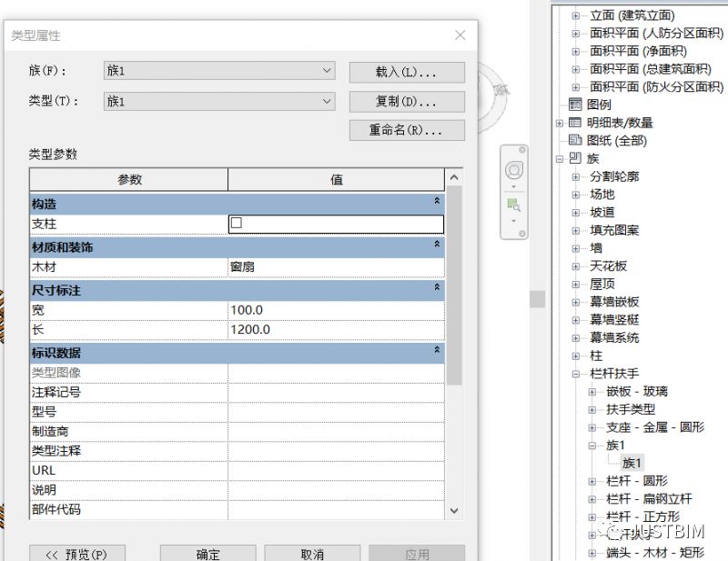Click the parameter table scrollbar thumb

(x=454, y=286)
